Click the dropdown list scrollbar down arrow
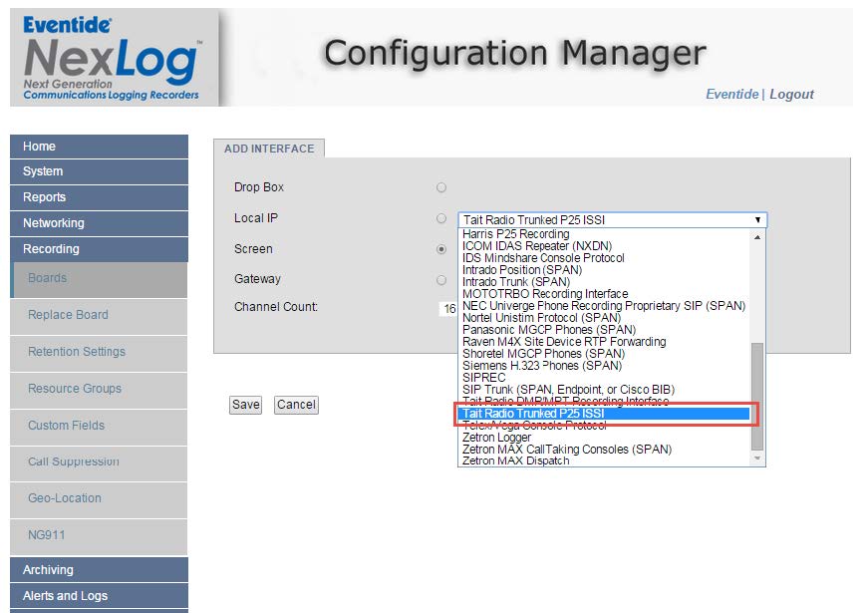The width and height of the screenshot is (868, 613). click(x=757, y=459)
